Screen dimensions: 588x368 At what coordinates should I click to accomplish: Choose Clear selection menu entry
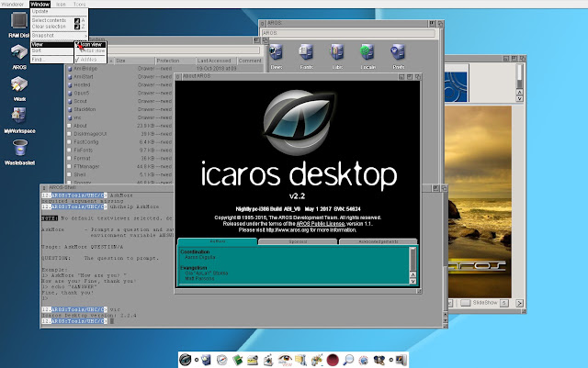pyautogui.click(x=59, y=27)
